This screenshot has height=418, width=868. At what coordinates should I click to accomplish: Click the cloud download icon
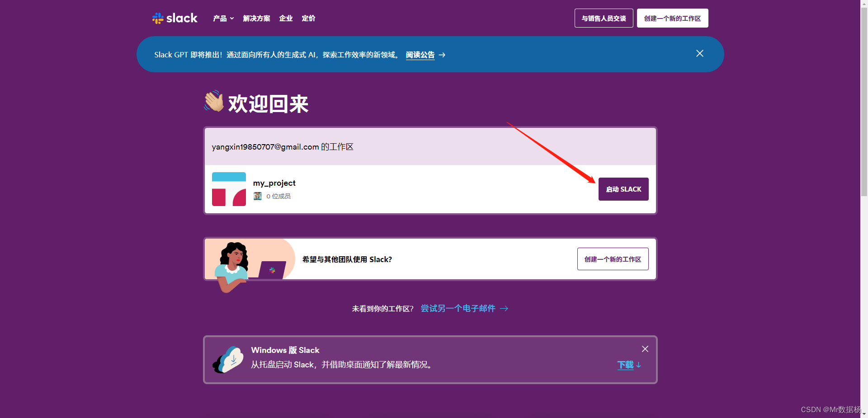click(x=228, y=360)
